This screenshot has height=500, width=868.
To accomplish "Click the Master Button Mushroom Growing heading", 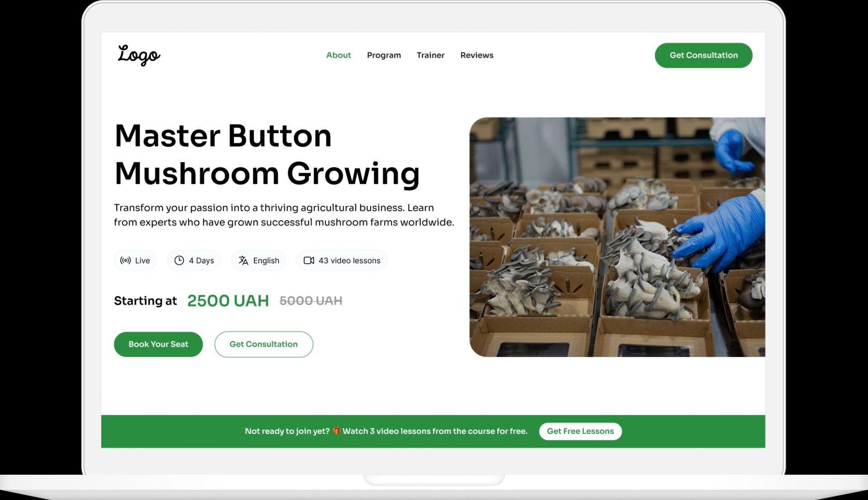I will click(x=267, y=154).
